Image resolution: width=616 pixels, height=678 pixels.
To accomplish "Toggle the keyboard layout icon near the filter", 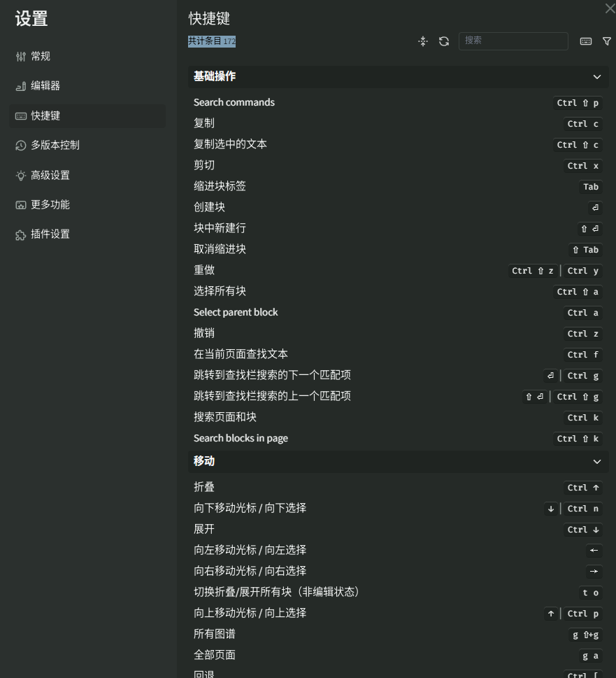I will click(x=585, y=41).
